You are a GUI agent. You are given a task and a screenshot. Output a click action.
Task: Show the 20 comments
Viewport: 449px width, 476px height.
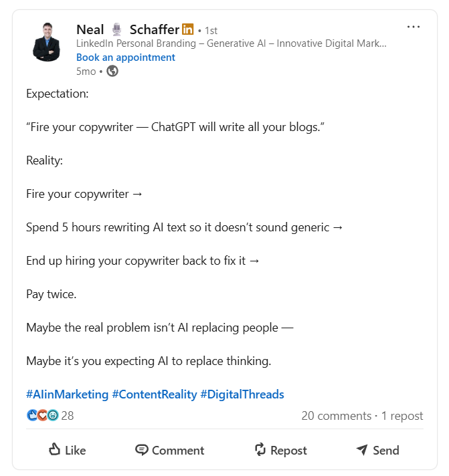pos(336,416)
